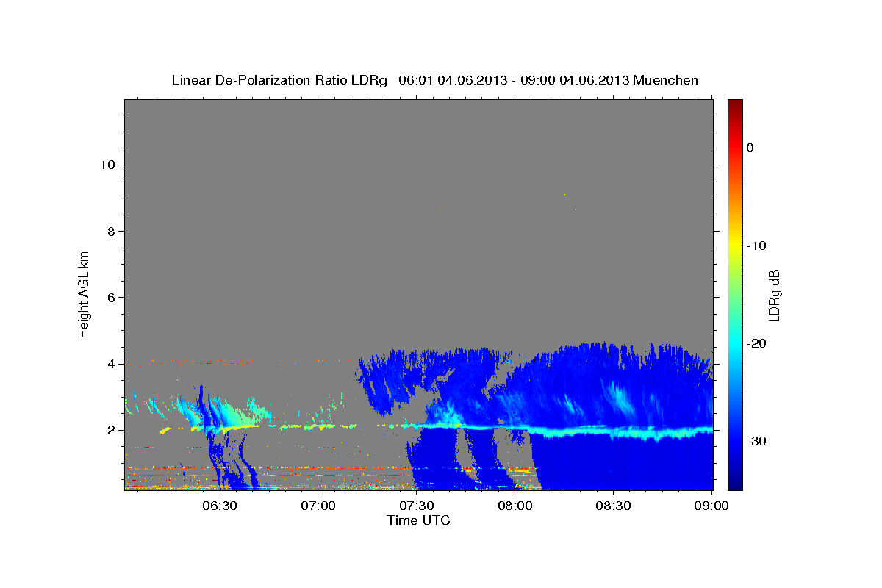Click the 'Height AGL km' axis label

pyautogui.click(x=85, y=294)
